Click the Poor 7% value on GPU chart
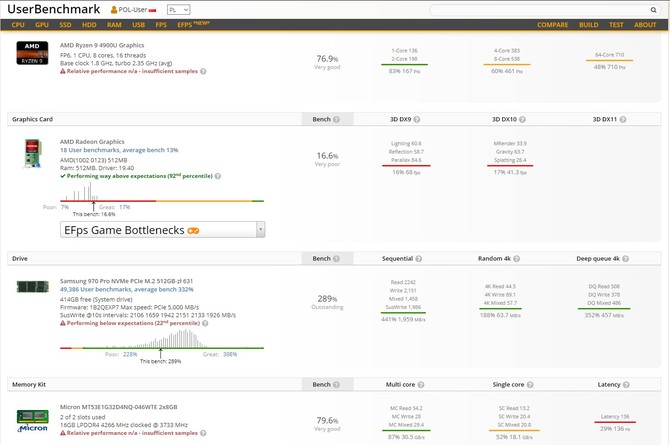The height and width of the screenshot is (445, 670). click(x=65, y=207)
